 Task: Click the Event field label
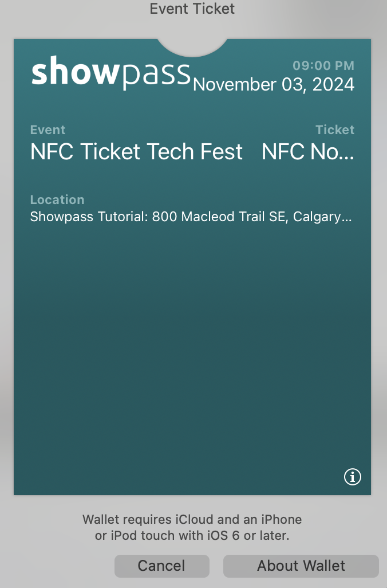click(48, 130)
